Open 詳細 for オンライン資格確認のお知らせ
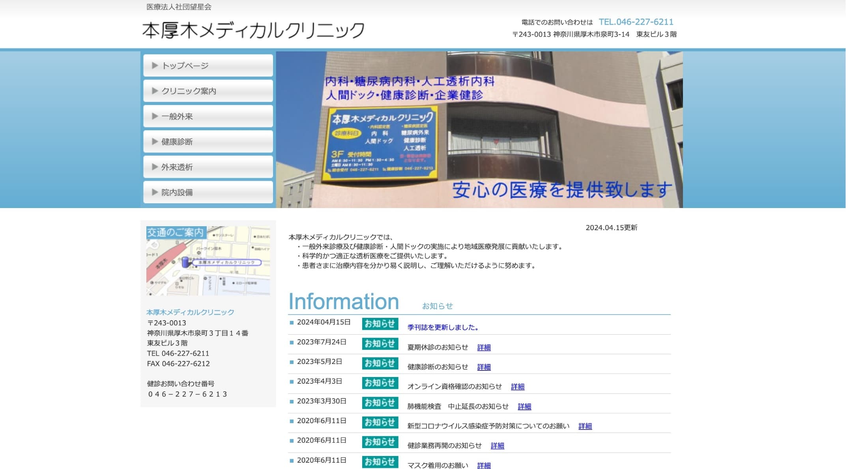 pyautogui.click(x=517, y=387)
